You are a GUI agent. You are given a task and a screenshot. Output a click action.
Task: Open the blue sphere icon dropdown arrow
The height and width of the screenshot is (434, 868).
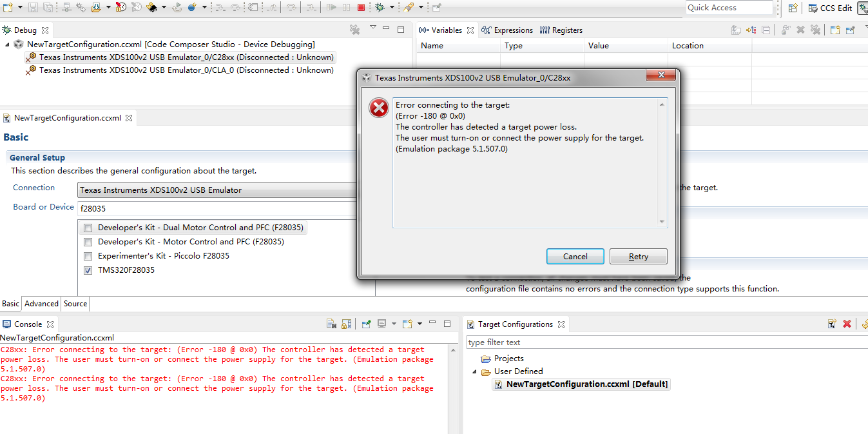point(204,7)
